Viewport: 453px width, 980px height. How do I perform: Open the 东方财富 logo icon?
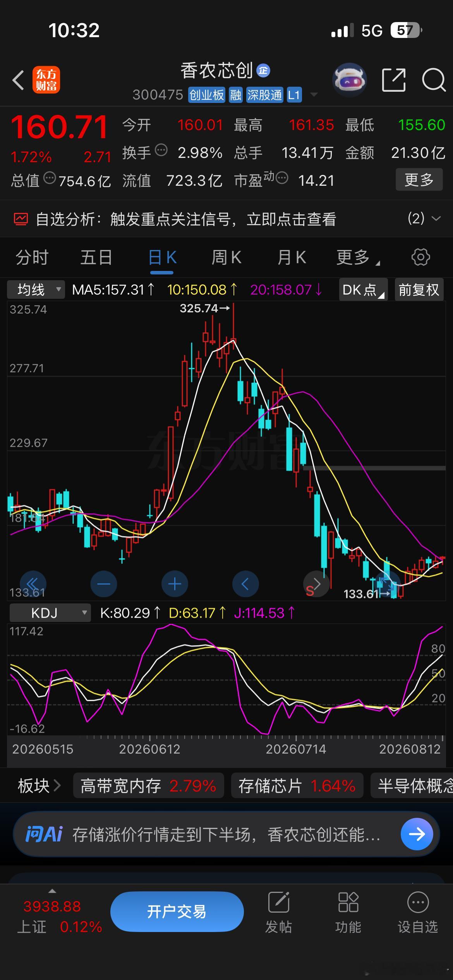(x=46, y=80)
